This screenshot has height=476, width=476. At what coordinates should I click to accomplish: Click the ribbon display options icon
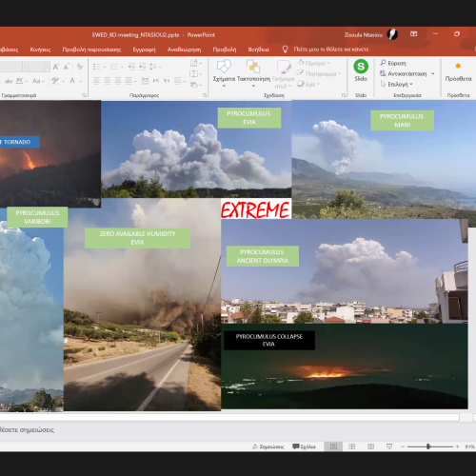414,34
